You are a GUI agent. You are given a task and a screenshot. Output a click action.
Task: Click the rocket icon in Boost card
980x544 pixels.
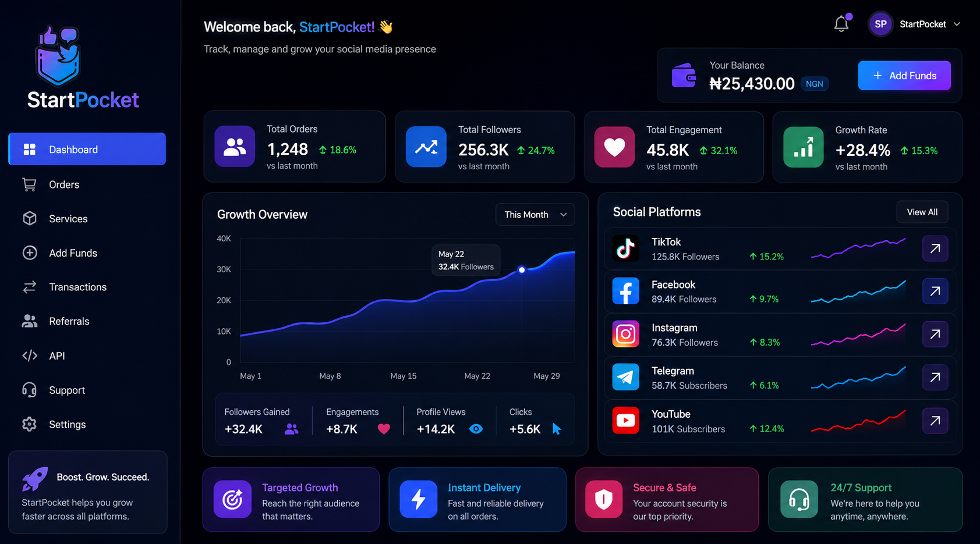(35, 479)
